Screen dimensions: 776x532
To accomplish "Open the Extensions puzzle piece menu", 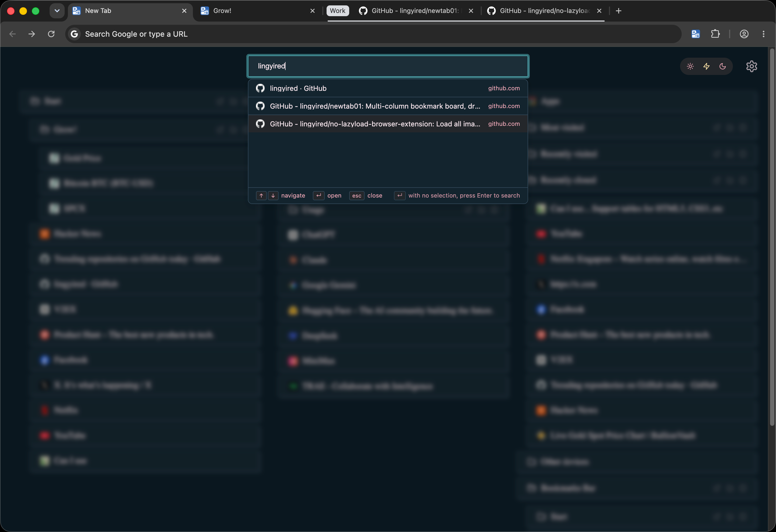I will [715, 34].
